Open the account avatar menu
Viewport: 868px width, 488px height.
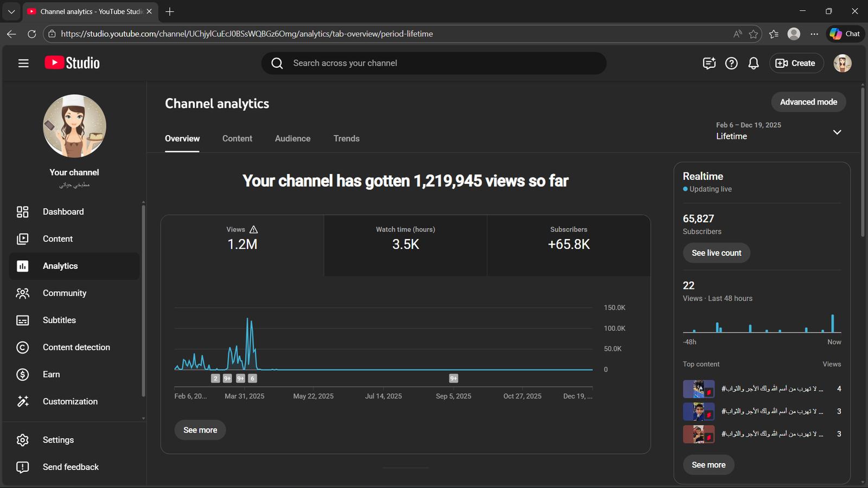(842, 63)
